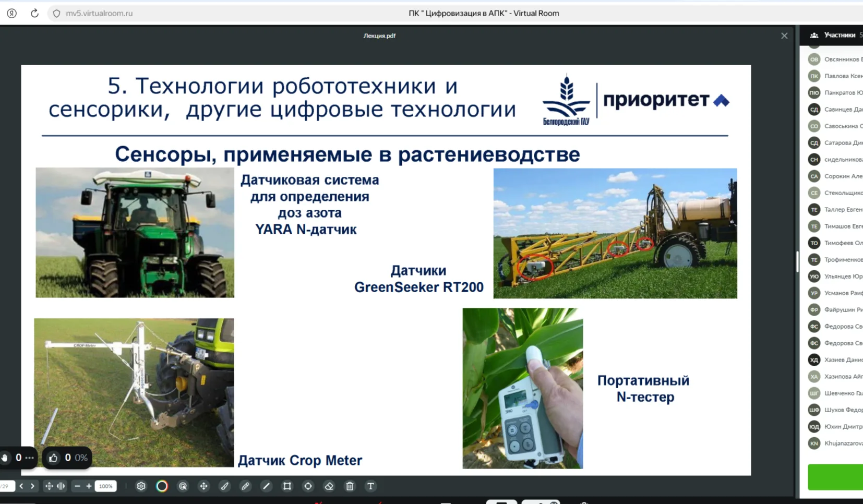This screenshot has height=504, width=863.
Task: Select the move/pan tool
Action: tap(203, 486)
